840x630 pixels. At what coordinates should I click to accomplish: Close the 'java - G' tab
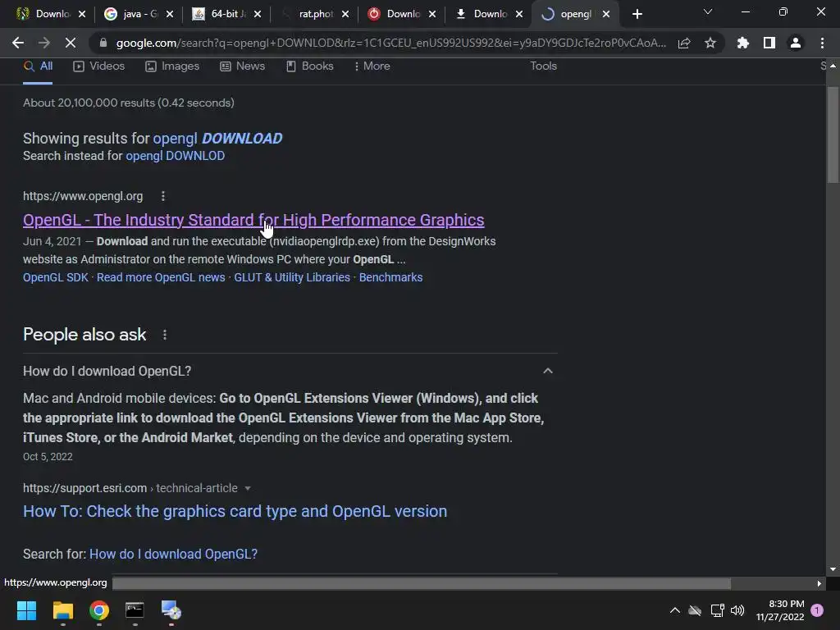(x=170, y=14)
